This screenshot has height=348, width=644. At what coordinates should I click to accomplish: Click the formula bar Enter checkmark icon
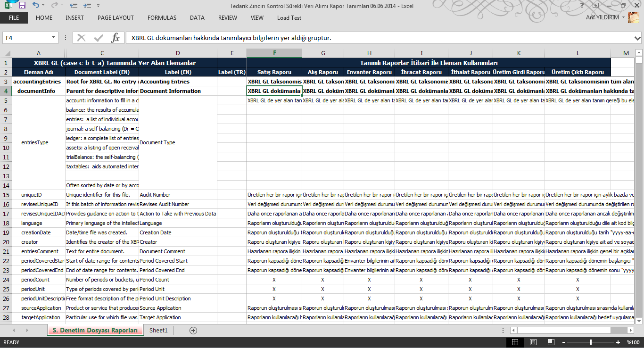tap(99, 38)
